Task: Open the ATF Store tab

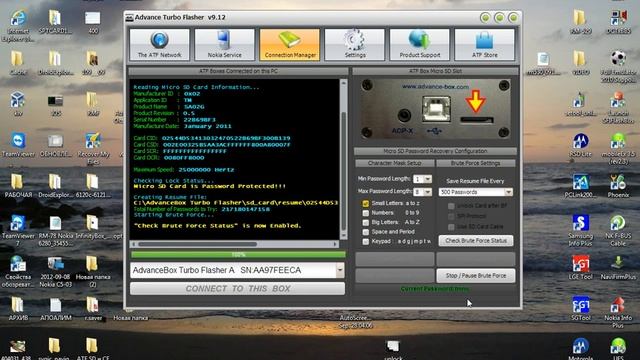Action: pyautogui.click(x=485, y=44)
